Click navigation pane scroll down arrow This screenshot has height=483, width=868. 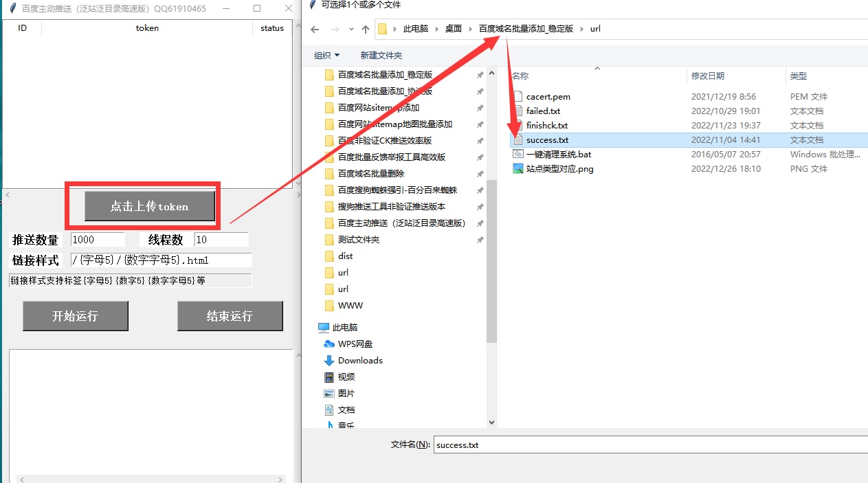[491, 422]
